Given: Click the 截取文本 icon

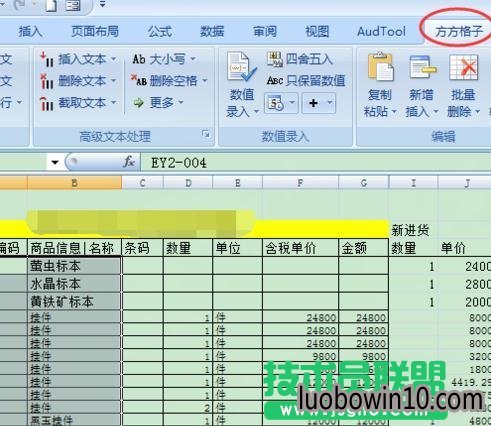Looking at the screenshot, I should (x=47, y=103).
